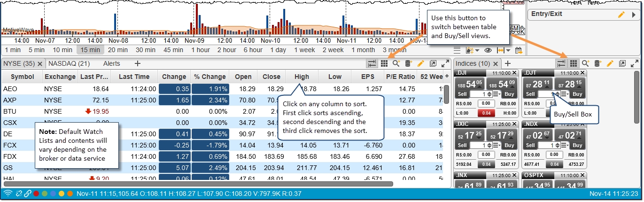The image size is (644, 202).
Task: Click the Wi-Fi connection status icon
Action: 7,194
